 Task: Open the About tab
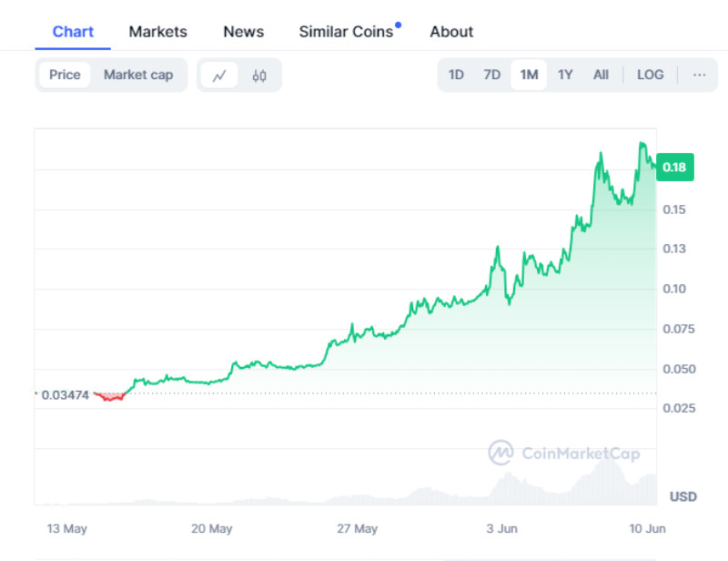pos(451,32)
